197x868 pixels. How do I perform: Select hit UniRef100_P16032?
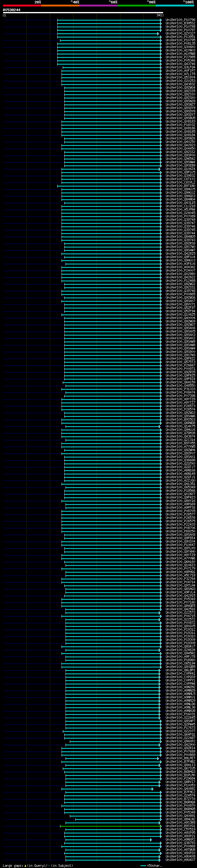point(180,125)
